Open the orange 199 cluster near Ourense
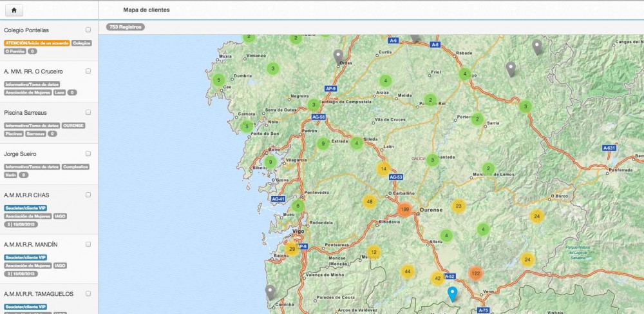The image size is (644, 314). (404, 210)
